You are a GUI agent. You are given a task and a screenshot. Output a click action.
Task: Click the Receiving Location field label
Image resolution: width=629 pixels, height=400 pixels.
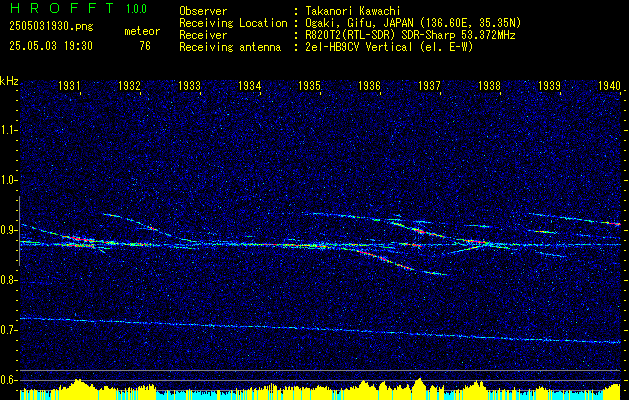click(x=233, y=23)
